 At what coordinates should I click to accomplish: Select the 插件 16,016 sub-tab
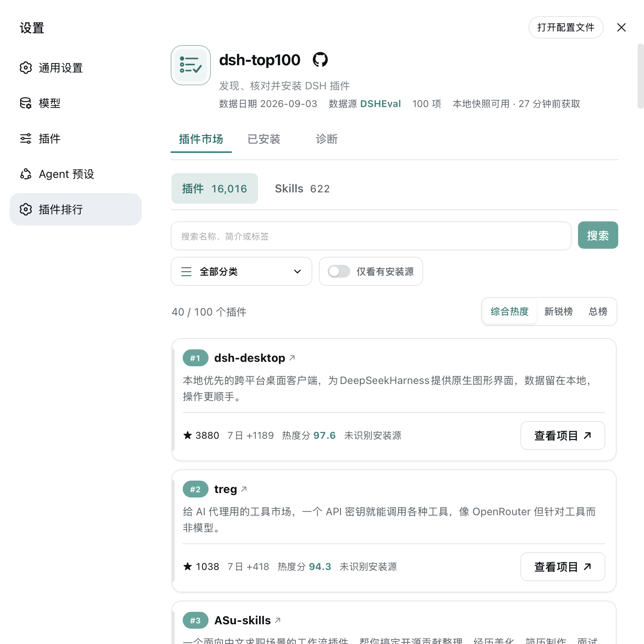(215, 188)
